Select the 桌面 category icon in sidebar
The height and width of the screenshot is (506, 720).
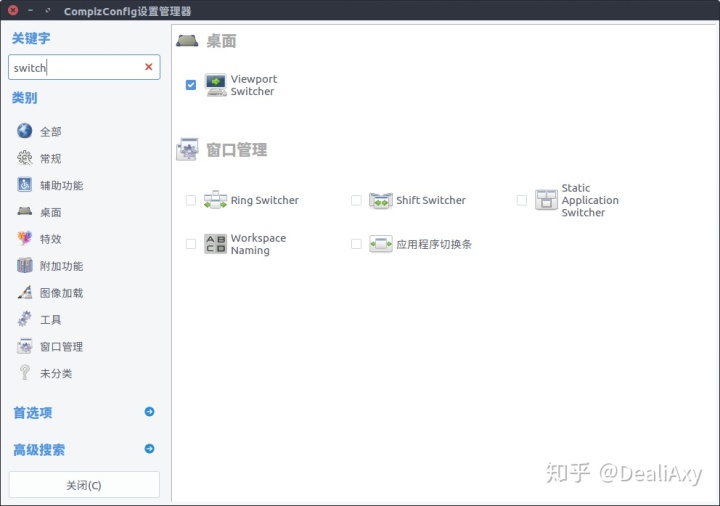point(25,211)
